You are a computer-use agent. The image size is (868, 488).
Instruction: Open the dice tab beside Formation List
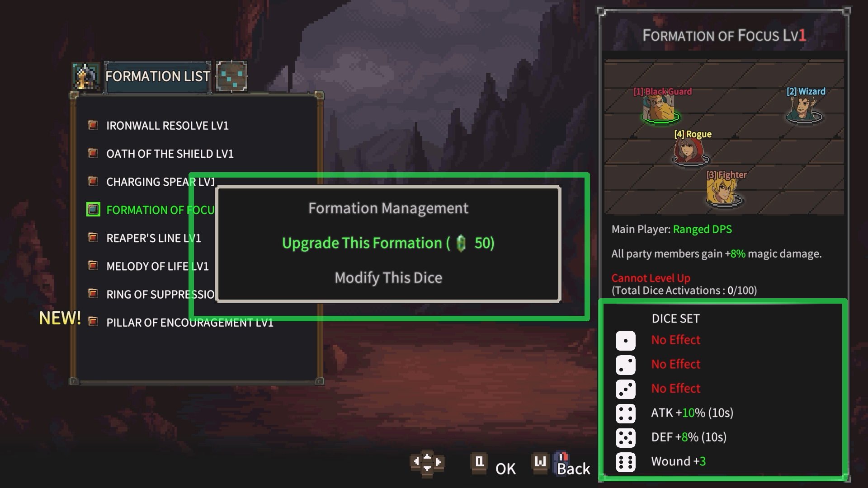231,76
